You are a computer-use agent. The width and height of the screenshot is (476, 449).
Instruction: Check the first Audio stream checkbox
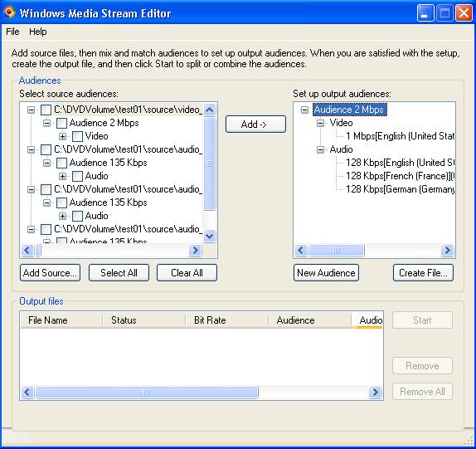(77, 176)
